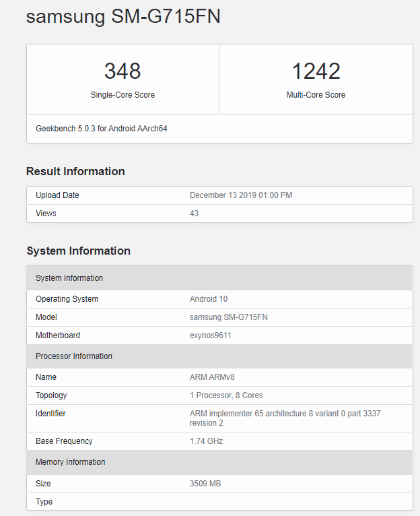Select the 1 Processor, 8 Cores value
The image size is (420, 516).
[226, 395]
